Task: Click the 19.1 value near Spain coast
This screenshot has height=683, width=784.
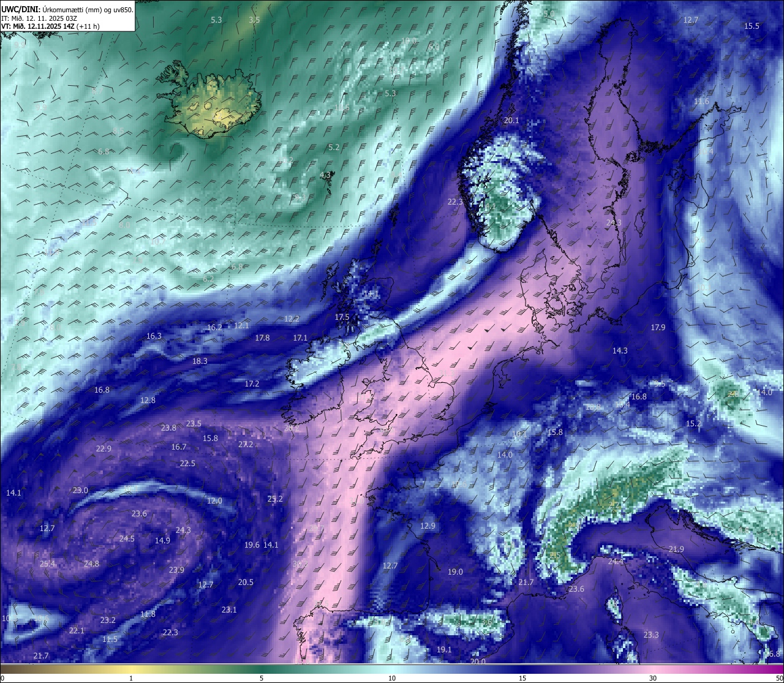Action: [x=444, y=649]
